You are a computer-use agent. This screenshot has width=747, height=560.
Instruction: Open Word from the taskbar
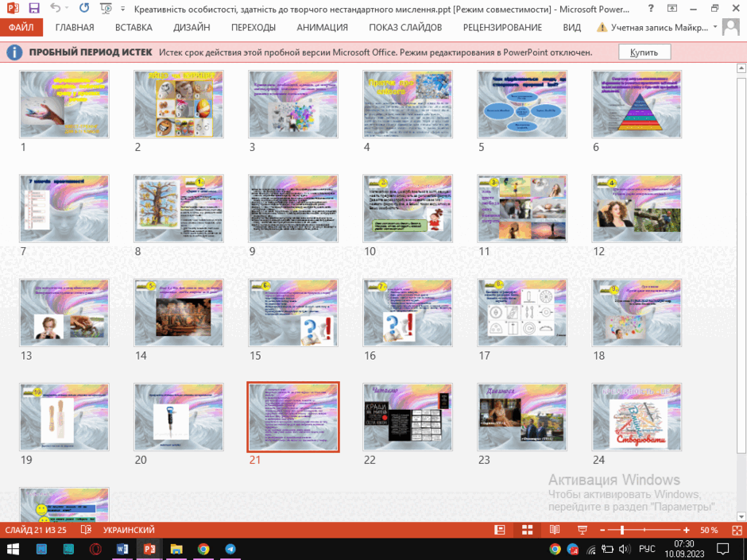pyautogui.click(x=122, y=549)
